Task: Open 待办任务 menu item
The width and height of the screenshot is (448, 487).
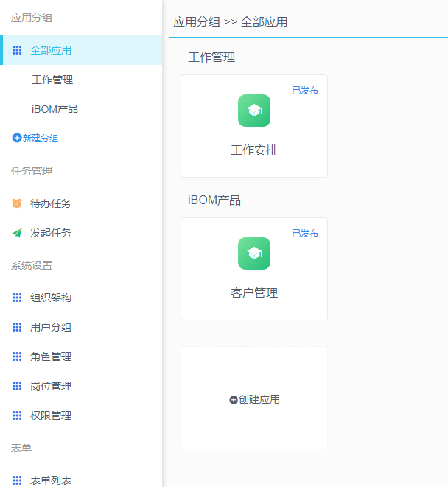Action: tap(51, 203)
